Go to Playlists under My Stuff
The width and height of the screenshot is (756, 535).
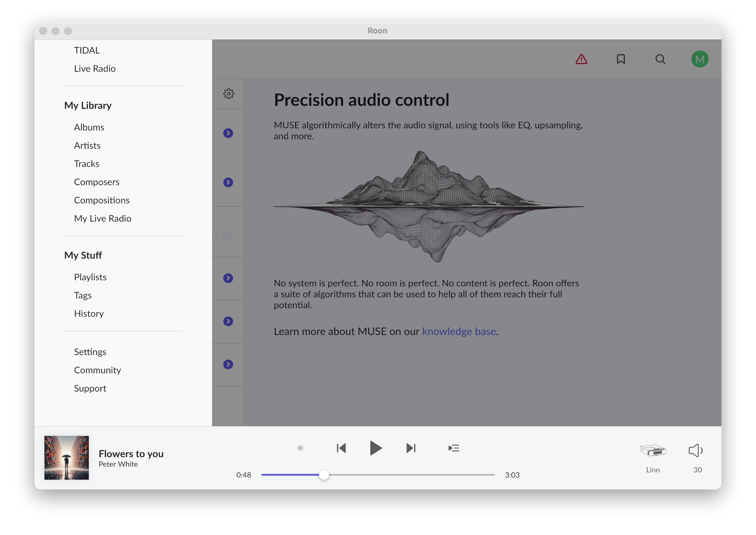(90, 277)
